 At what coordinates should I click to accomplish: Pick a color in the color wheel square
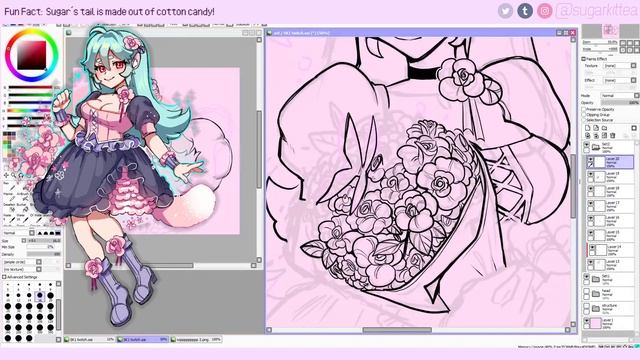[31, 55]
